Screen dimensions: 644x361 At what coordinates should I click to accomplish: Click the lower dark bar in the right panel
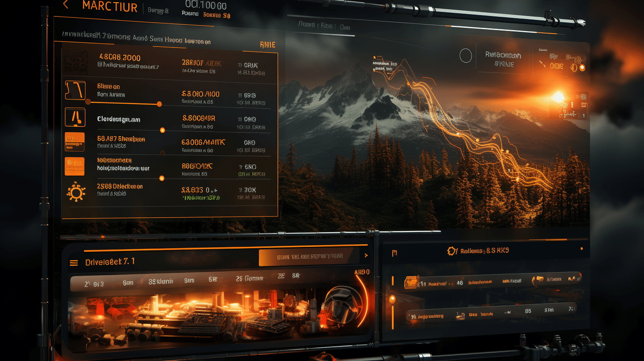tap(491, 313)
